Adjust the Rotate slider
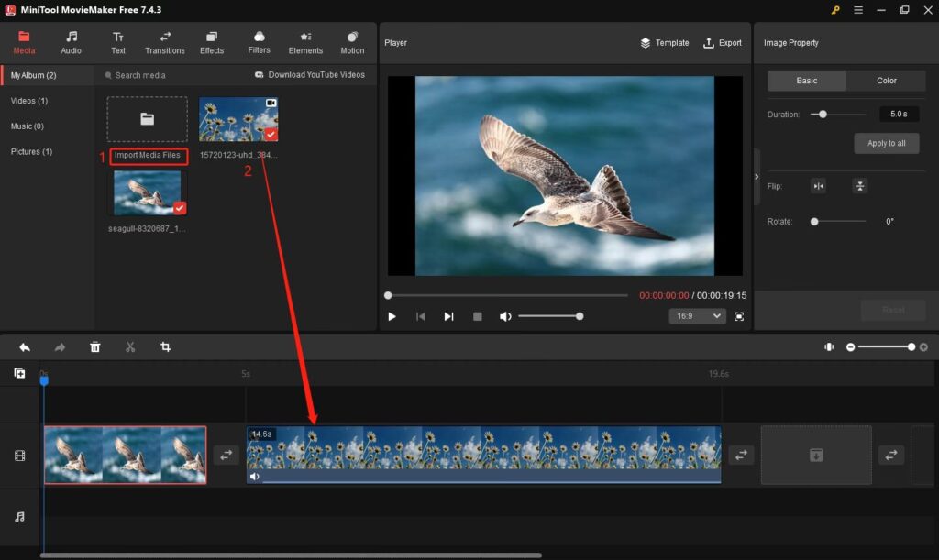 tap(814, 222)
